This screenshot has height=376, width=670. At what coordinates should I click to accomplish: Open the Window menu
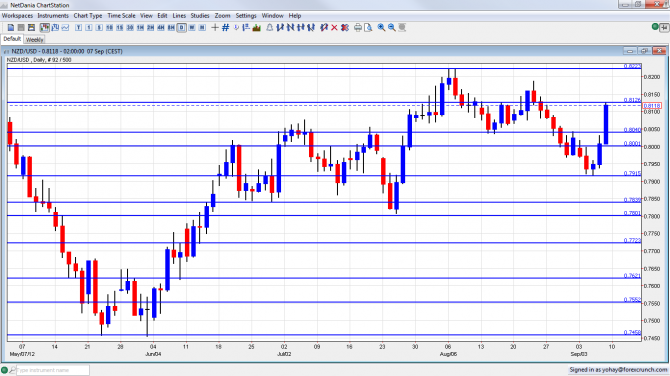pos(272,16)
